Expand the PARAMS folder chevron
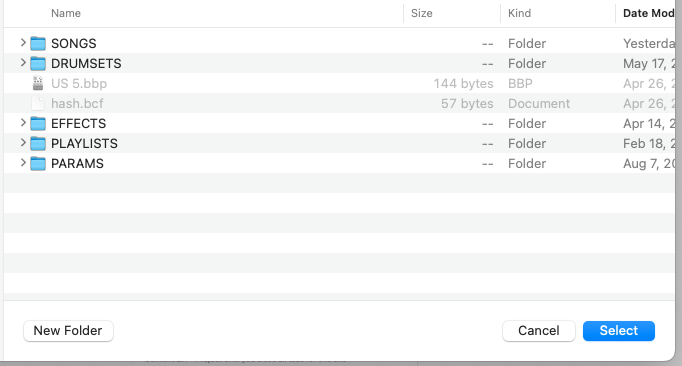Viewport: 682px width, 366px height. 23,163
